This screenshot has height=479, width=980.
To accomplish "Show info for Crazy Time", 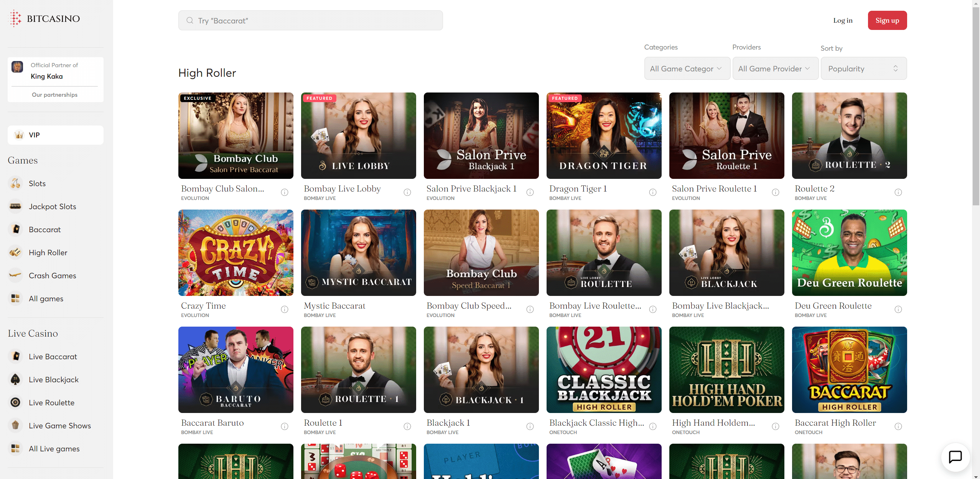I will tap(285, 309).
